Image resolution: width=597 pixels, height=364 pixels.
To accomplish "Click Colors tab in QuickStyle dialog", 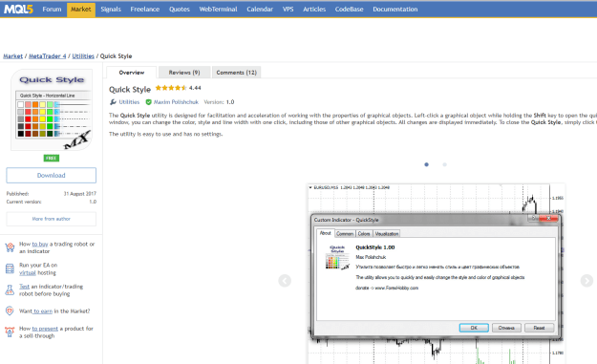I will click(364, 234).
